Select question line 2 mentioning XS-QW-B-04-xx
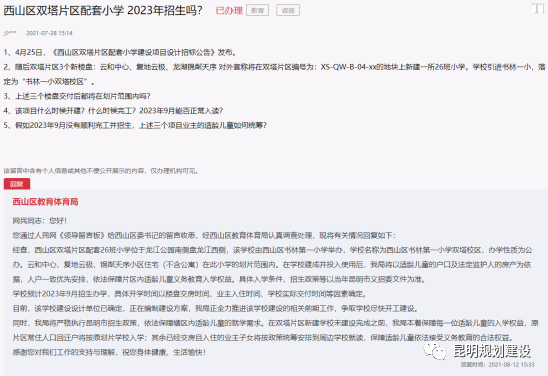548x376 pixels. (274, 74)
